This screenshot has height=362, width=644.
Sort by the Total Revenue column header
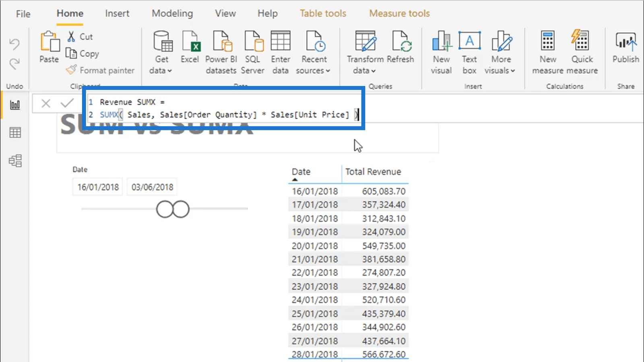(x=373, y=172)
